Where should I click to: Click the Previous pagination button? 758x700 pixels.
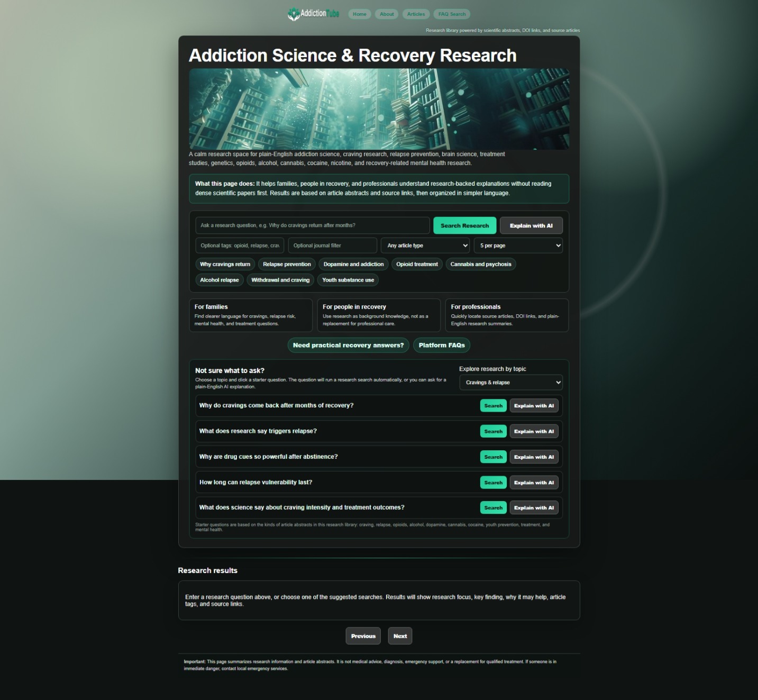363,636
